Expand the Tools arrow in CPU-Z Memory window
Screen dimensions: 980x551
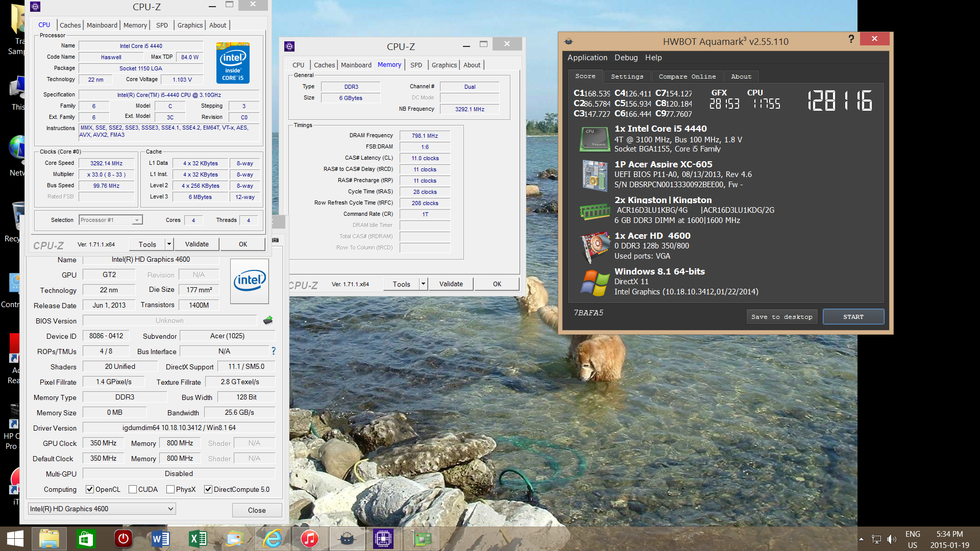click(x=423, y=284)
